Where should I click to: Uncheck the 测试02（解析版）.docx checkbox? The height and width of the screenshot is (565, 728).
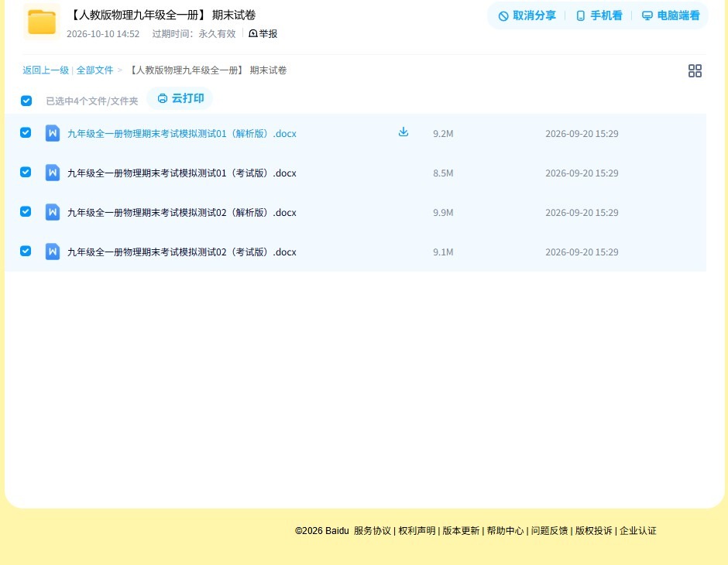(26, 211)
